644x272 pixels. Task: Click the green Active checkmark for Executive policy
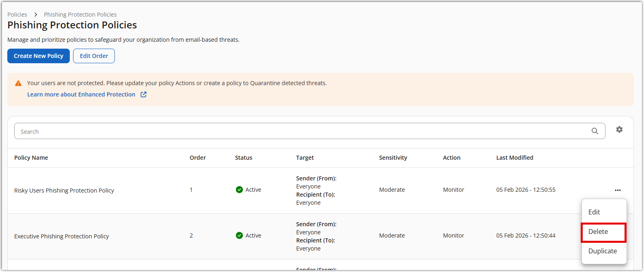(239, 236)
